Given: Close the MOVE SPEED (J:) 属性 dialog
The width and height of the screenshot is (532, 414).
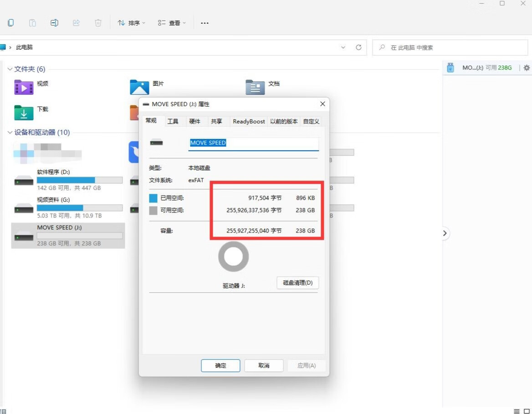Looking at the screenshot, I should (x=322, y=104).
